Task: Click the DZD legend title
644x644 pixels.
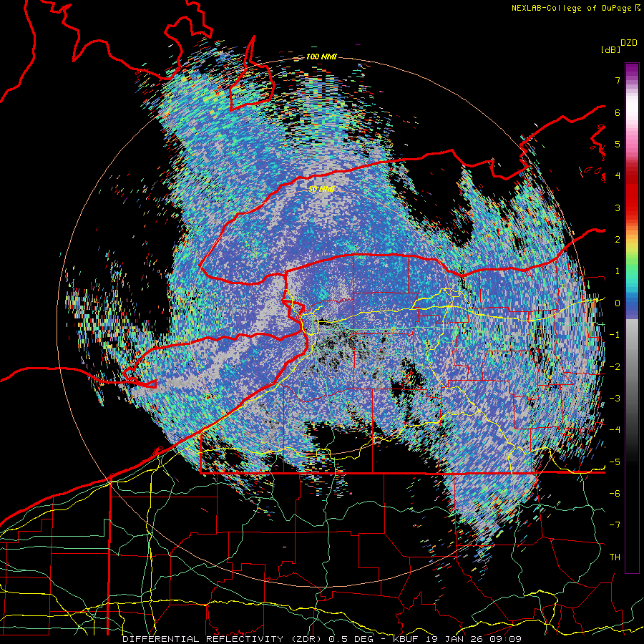Action: (629, 43)
